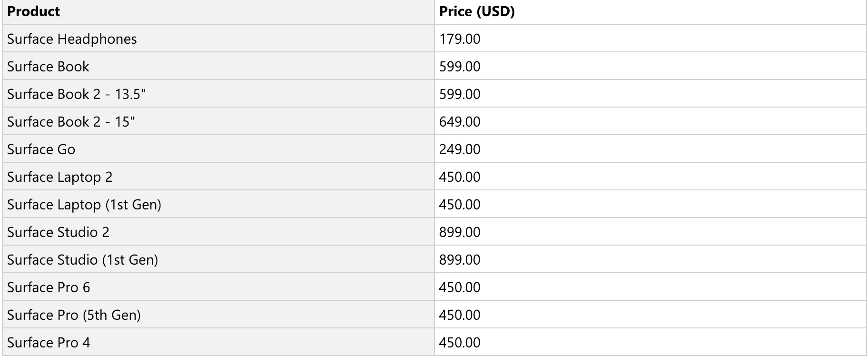Image resolution: width=868 pixels, height=356 pixels.
Task: Select the Surface Studio 2 cell
Action: point(218,232)
